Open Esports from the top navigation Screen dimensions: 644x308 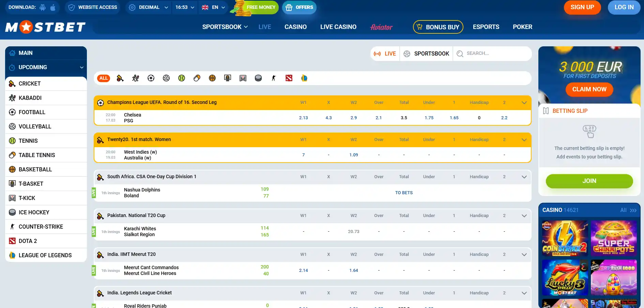point(486,27)
